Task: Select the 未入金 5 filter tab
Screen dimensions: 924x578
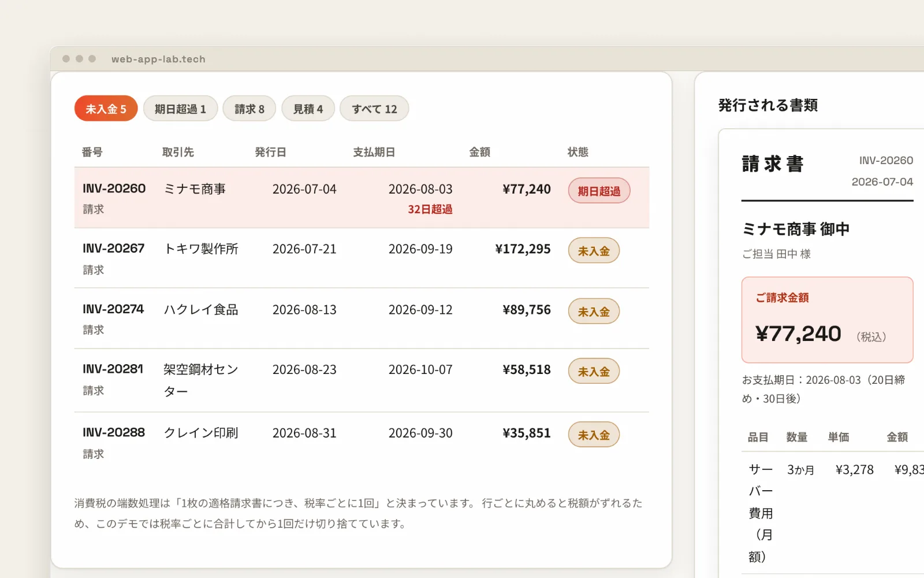Action: pyautogui.click(x=106, y=109)
